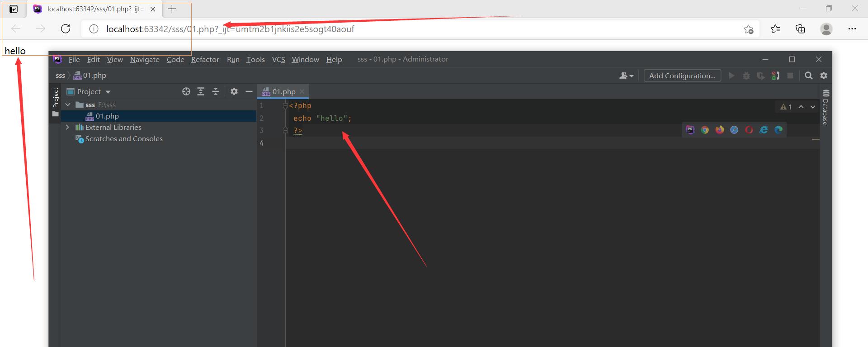Open Code With Me user dropdown
This screenshot has height=347, width=868.
(626, 76)
